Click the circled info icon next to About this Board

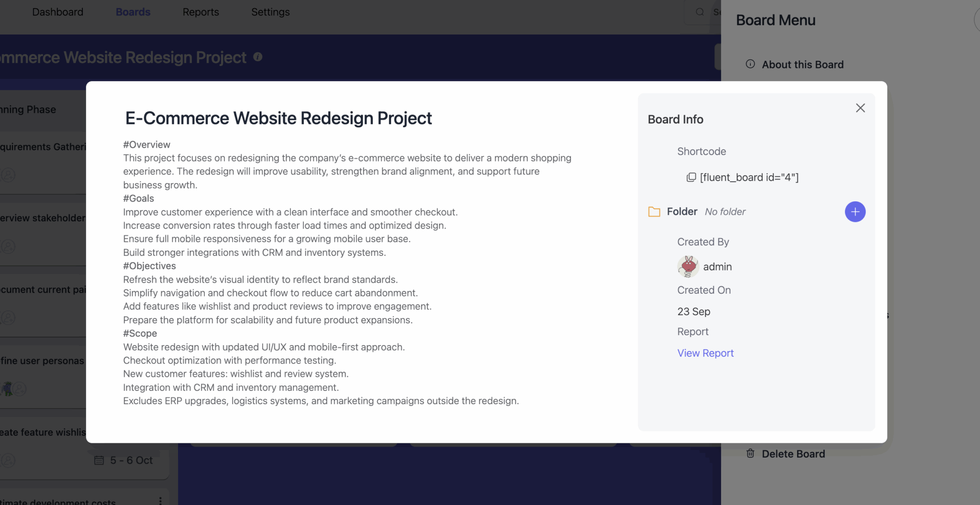tap(750, 63)
